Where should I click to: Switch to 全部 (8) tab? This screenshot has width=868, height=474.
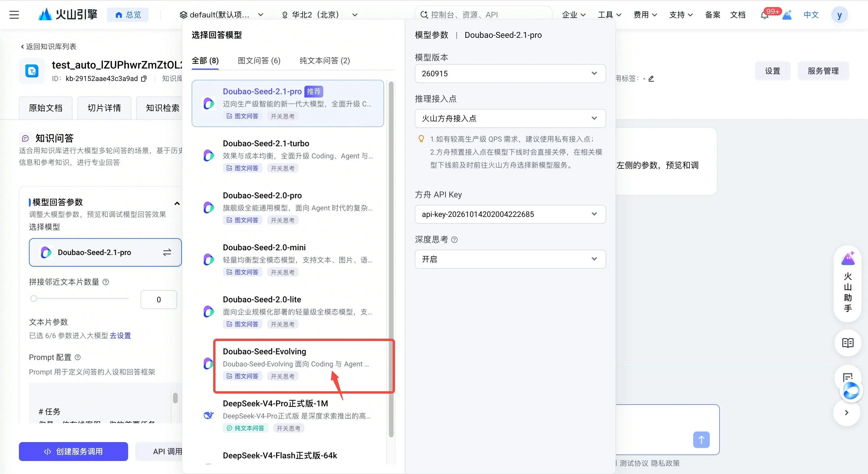click(x=205, y=61)
